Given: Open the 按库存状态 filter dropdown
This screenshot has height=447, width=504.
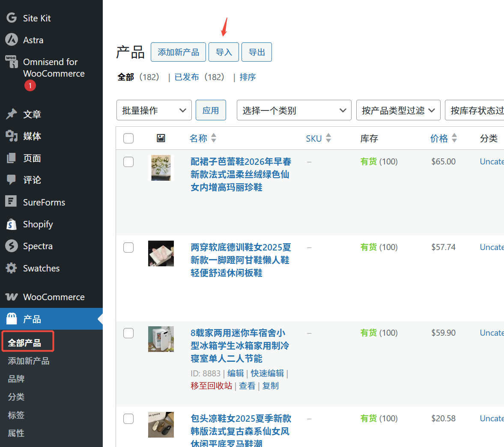Looking at the screenshot, I should click(x=474, y=110).
